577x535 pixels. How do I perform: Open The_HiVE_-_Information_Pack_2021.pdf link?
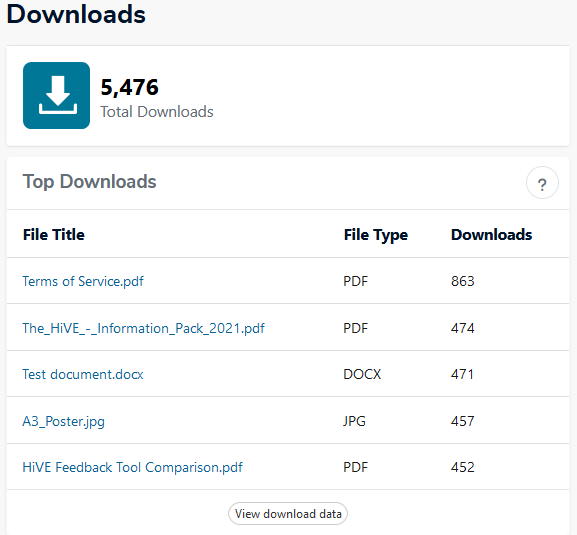(143, 328)
